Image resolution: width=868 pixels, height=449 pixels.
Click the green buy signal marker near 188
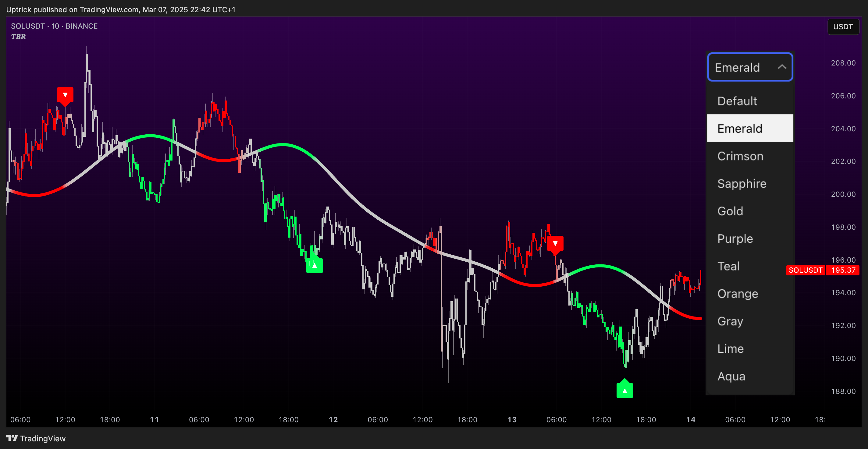point(624,389)
